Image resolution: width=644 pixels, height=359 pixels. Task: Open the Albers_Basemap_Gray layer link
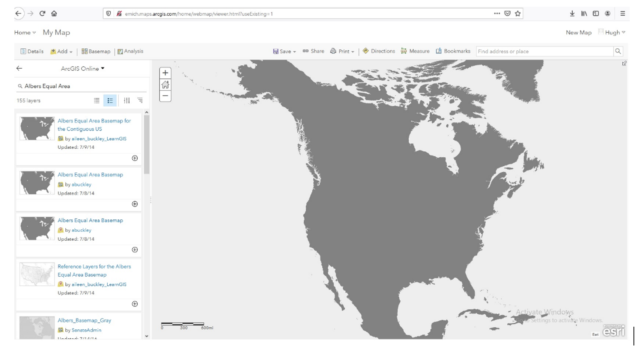click(x=84, y=320)
